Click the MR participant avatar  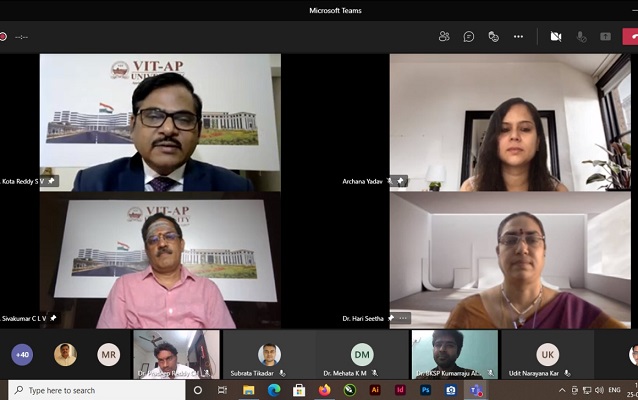(108, 354)
